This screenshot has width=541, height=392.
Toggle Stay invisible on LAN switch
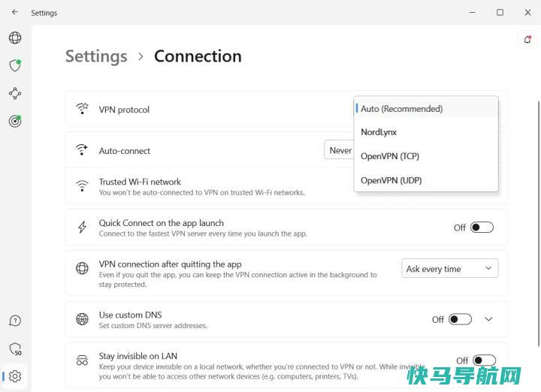(x=484, y=360)
